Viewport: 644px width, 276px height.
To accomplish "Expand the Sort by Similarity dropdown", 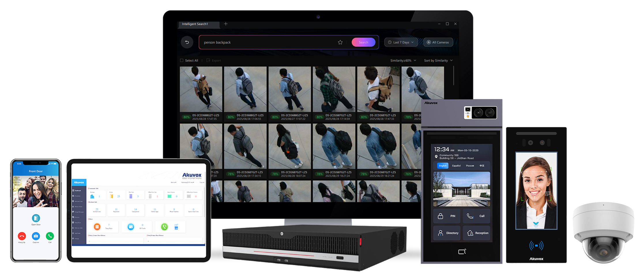I will [438, 61].
